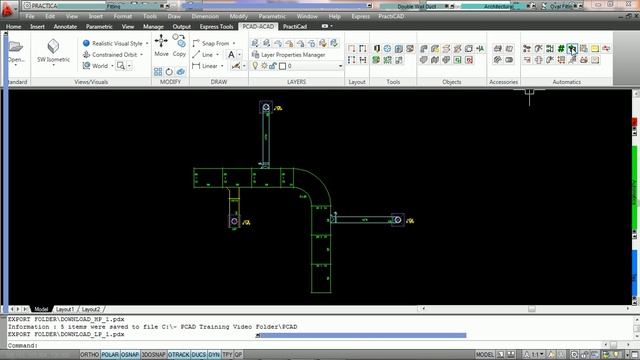
Task: Expand the Line tool dropdown arrow
Action: [x=218, y=55]
